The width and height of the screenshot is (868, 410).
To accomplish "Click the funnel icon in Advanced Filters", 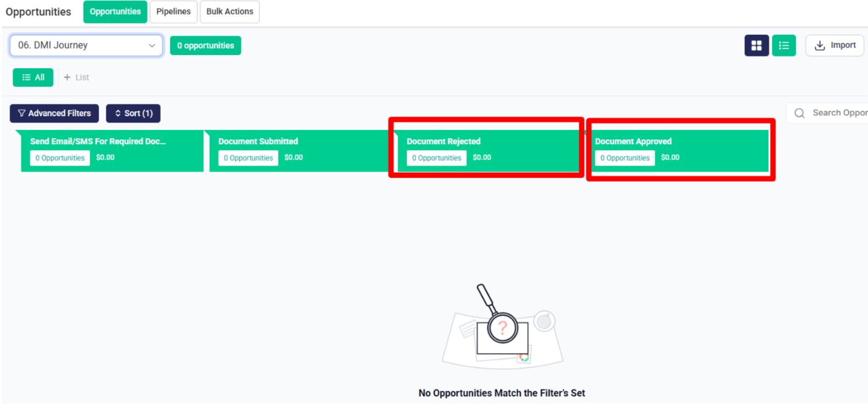I will [21, 113].
